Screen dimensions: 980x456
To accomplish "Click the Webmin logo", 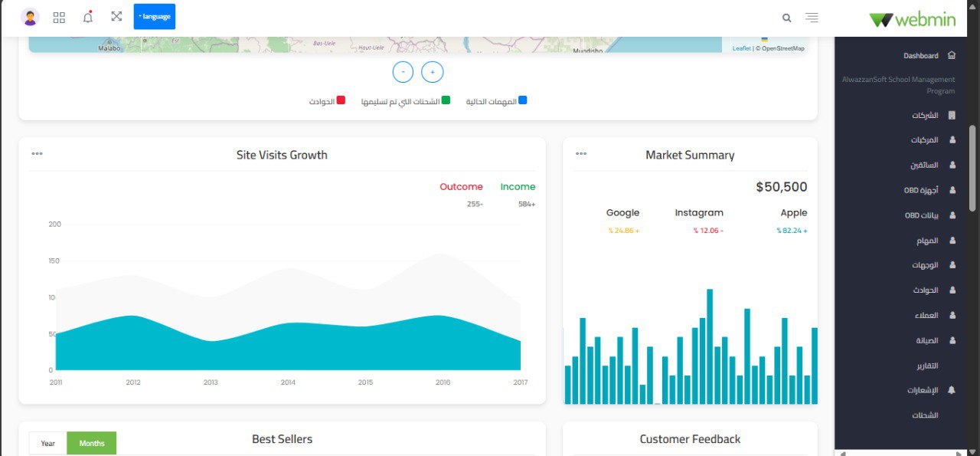I will [912, 18].
